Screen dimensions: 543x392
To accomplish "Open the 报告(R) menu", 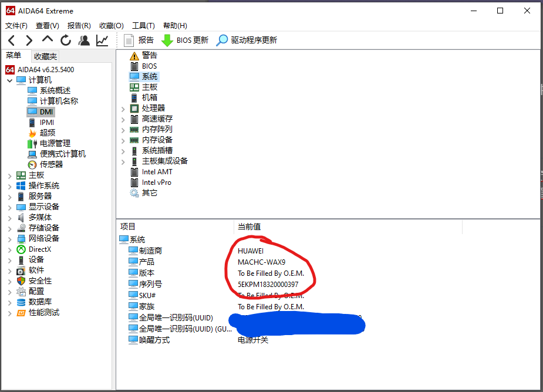I will click(79, 26).
